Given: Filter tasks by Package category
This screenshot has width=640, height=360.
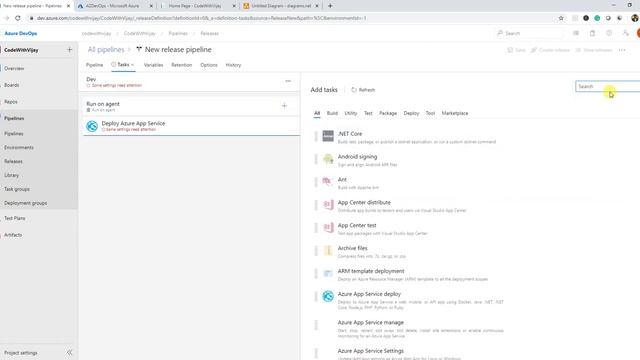Looking at the screenshot, I should (x=388, y=113).
